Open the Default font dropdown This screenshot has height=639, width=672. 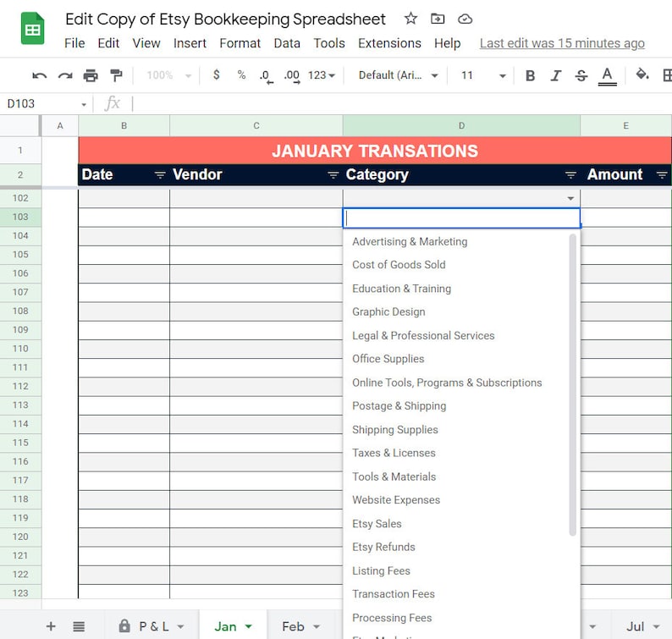(x=398, y=75)
